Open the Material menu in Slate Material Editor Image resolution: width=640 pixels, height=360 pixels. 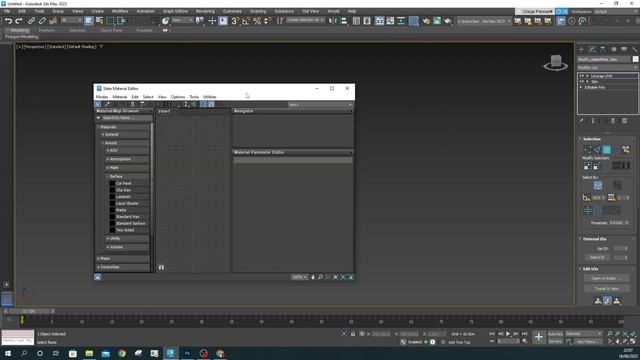120,97
